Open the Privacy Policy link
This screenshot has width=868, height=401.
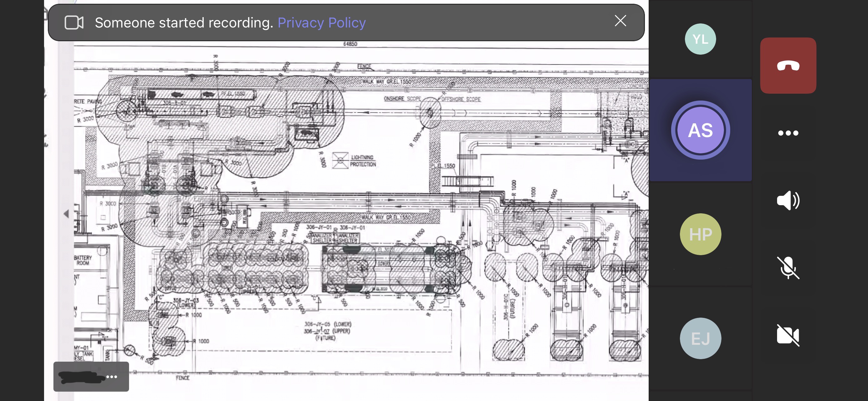(x=322, y=22)
